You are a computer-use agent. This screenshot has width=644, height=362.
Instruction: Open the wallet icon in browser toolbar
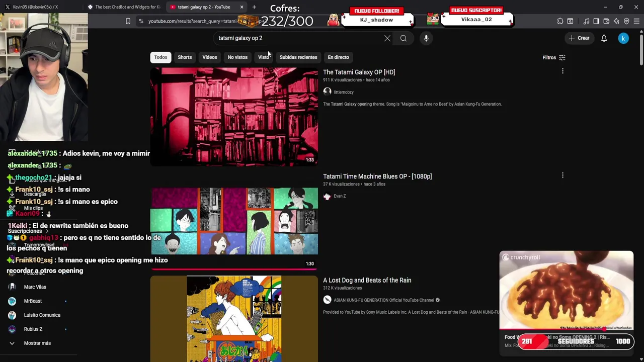coord(606,21)
